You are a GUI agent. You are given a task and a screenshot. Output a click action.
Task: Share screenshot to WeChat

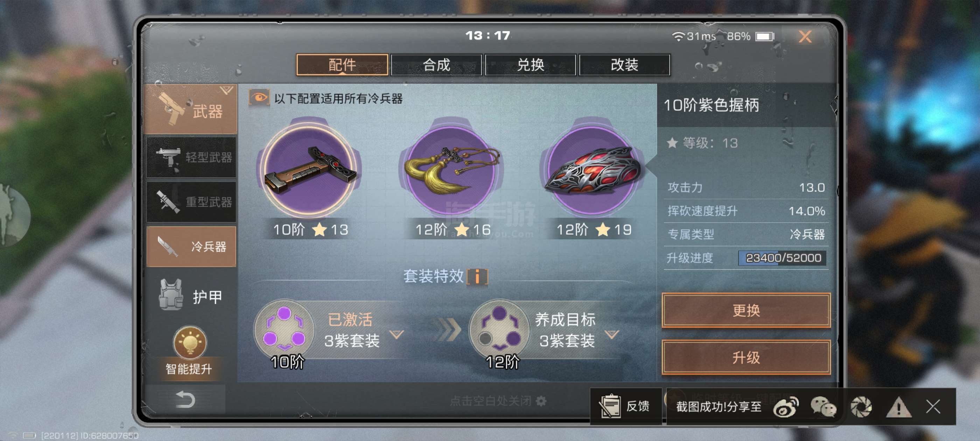(x=824, y=407)
